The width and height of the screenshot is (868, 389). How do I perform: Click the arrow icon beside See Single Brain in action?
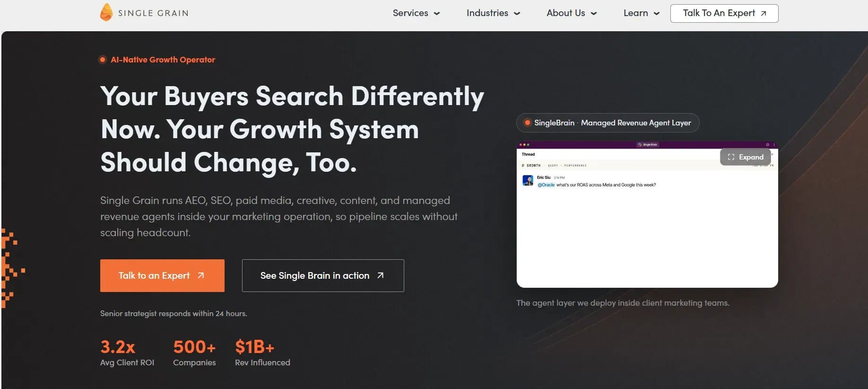[x=381, y=275]
